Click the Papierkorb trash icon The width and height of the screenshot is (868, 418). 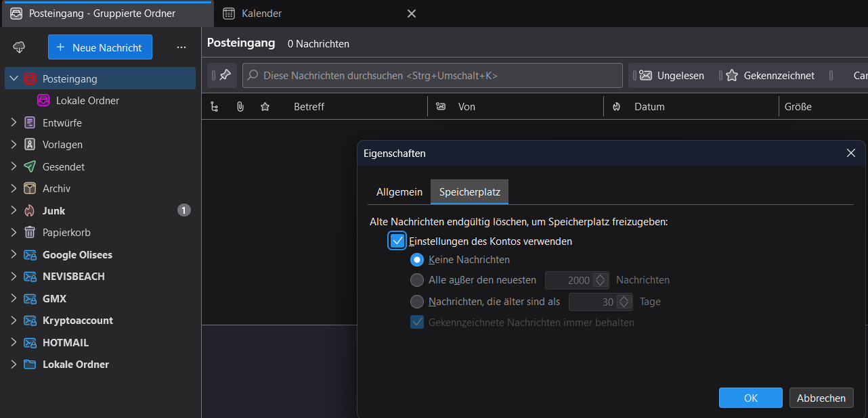[x=30, y=233]
